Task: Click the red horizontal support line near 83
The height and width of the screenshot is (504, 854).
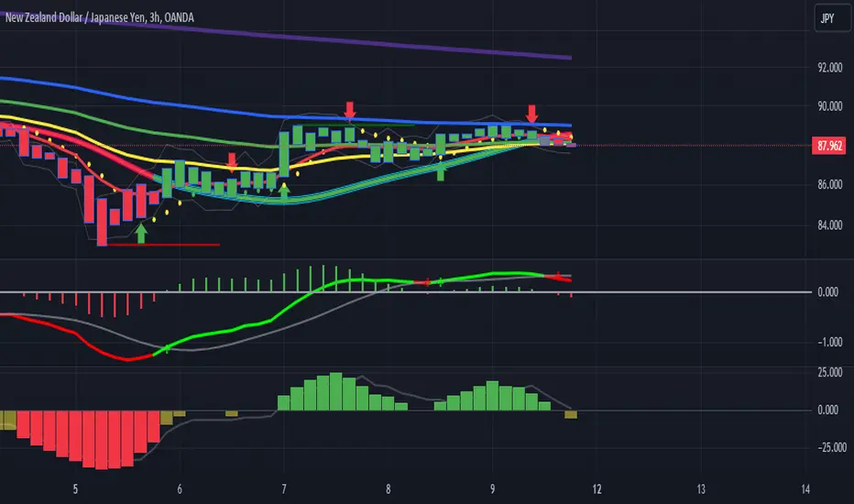Action: click(x=163, y=245)
